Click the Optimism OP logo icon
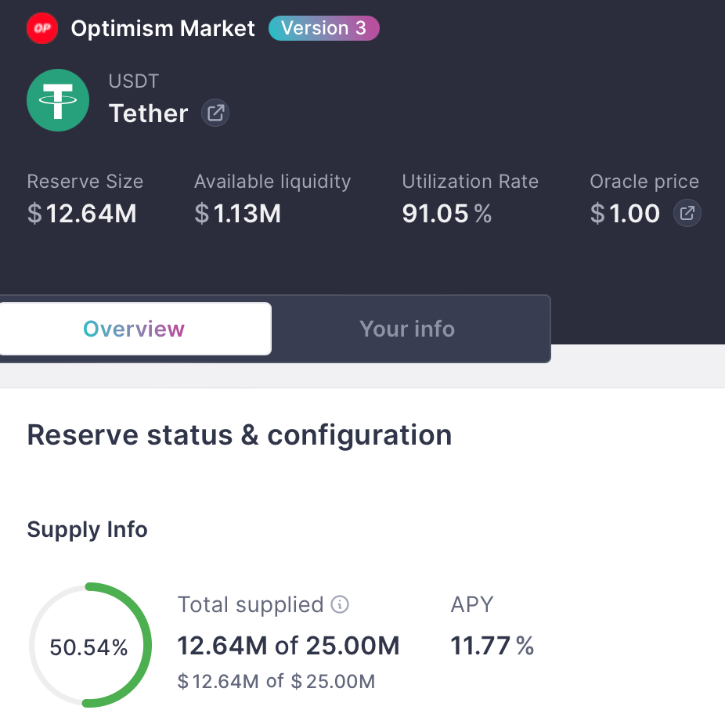The width and height of the screenshot is (725, 728). (41, 27)
